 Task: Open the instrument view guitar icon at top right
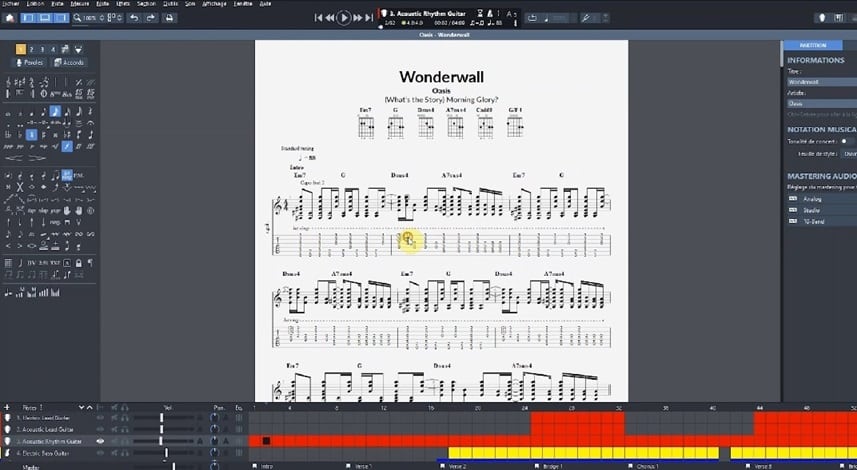pyautogui.click(x=821, y=18)
